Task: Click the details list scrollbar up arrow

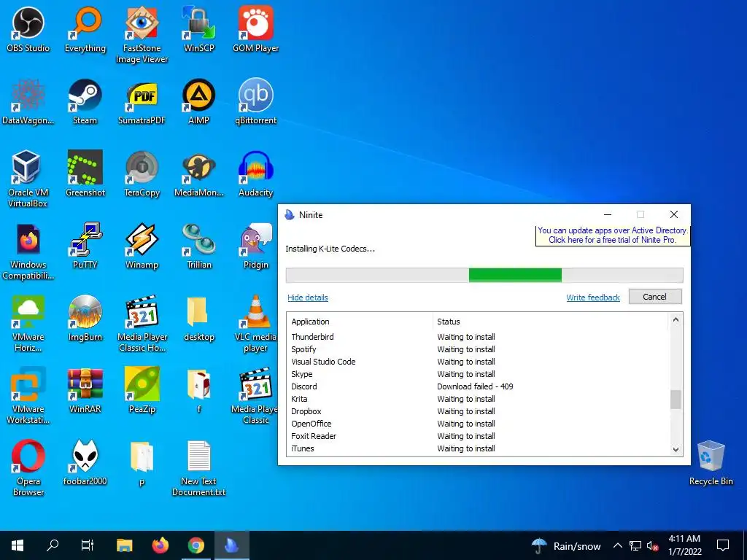Action: 676,320
